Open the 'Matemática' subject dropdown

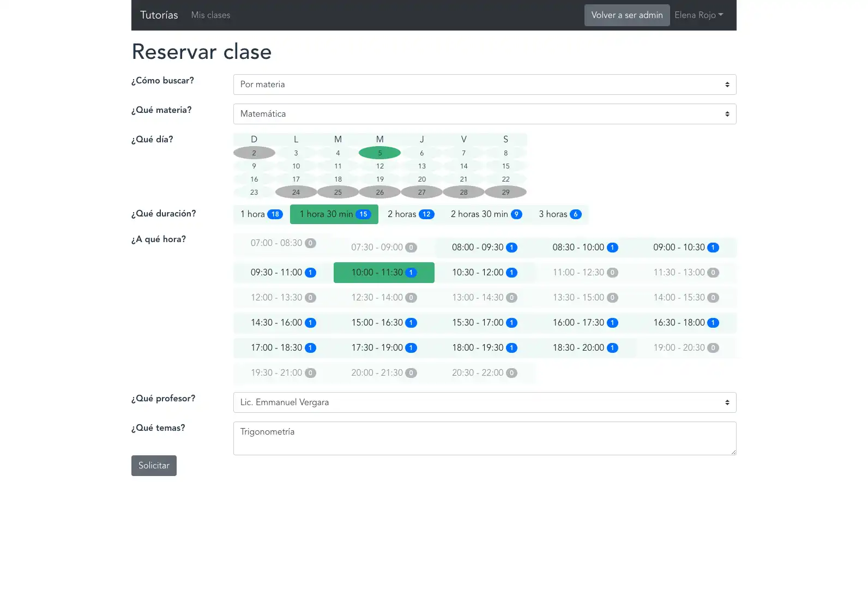tap(485, 114)
